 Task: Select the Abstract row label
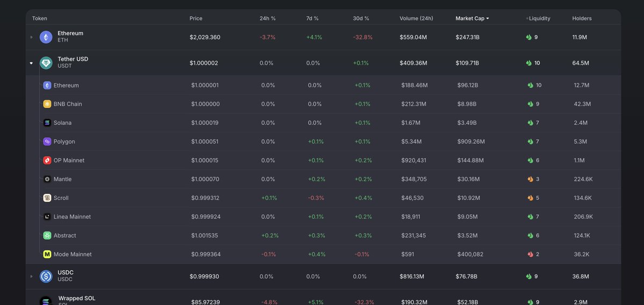(x=65, y=235)
